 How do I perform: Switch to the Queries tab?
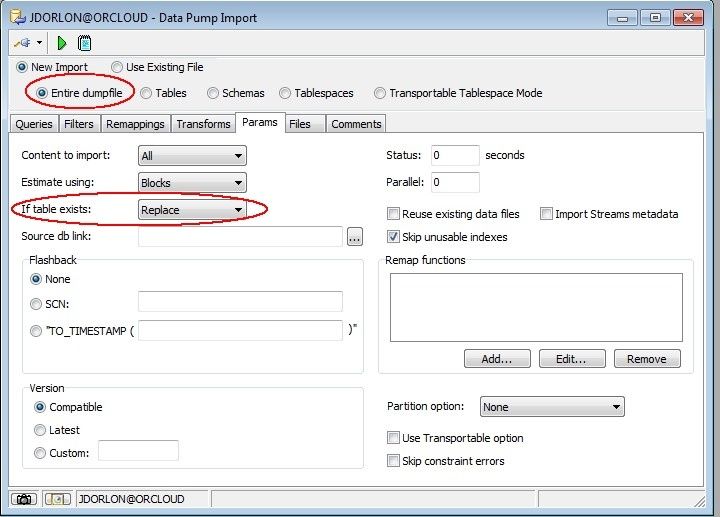[34, 124]
